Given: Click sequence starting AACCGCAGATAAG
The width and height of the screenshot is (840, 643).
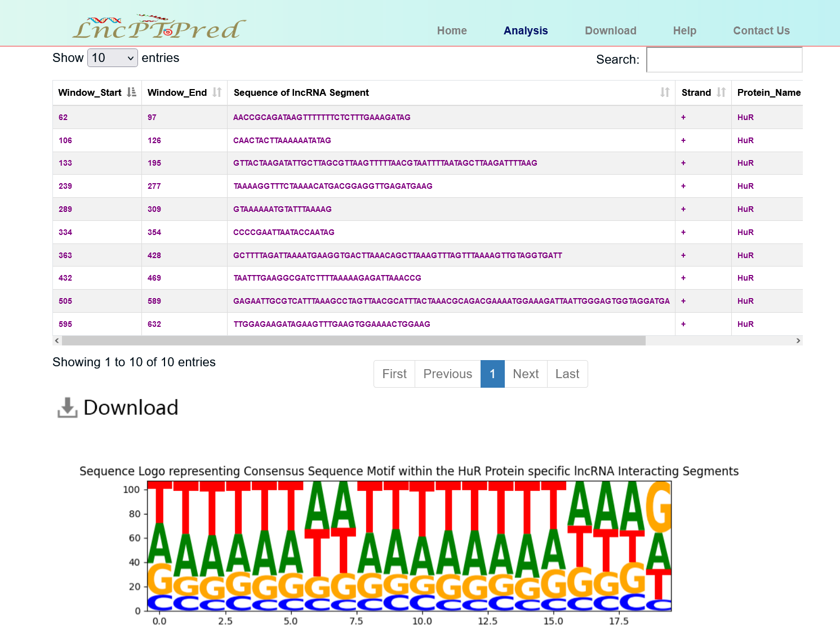Looking at the screenshot, I should point(322,117).
